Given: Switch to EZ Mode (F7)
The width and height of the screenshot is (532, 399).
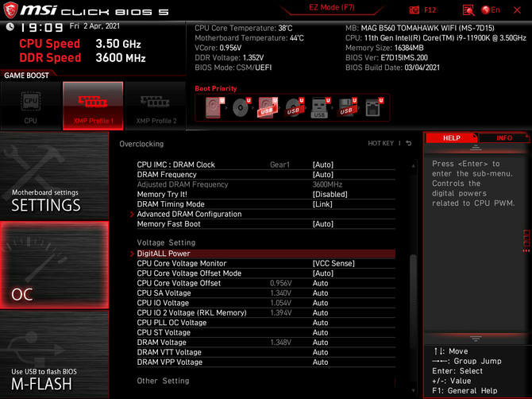Looking at the screenshot, I should pos(332,7).
